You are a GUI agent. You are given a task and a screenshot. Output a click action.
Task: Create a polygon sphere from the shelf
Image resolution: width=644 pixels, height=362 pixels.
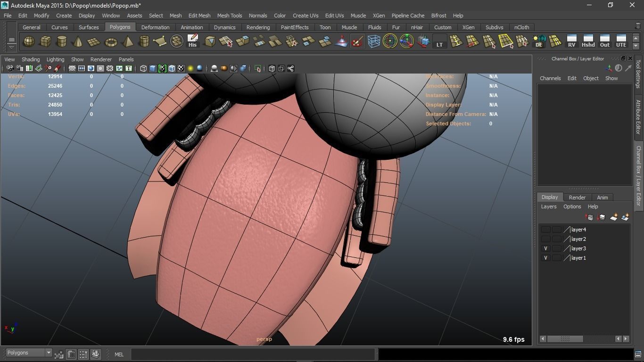[x=29, y=42]
